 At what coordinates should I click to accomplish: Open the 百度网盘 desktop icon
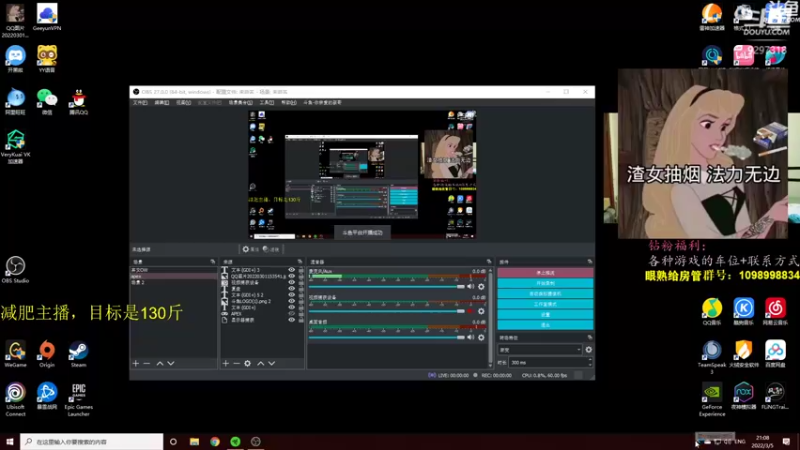[x=775, y=354]
